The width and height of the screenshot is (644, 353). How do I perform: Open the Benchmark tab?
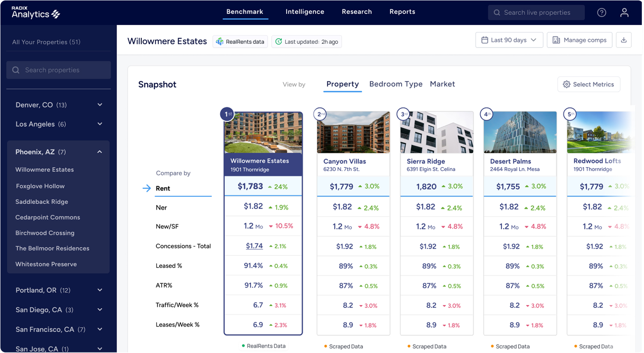coord(245,12)
